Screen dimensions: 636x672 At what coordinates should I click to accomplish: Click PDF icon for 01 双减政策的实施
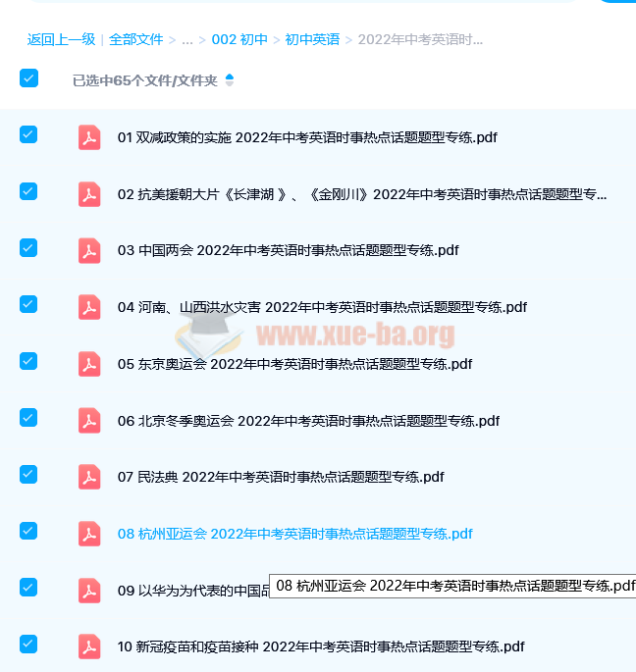(89, 137)
